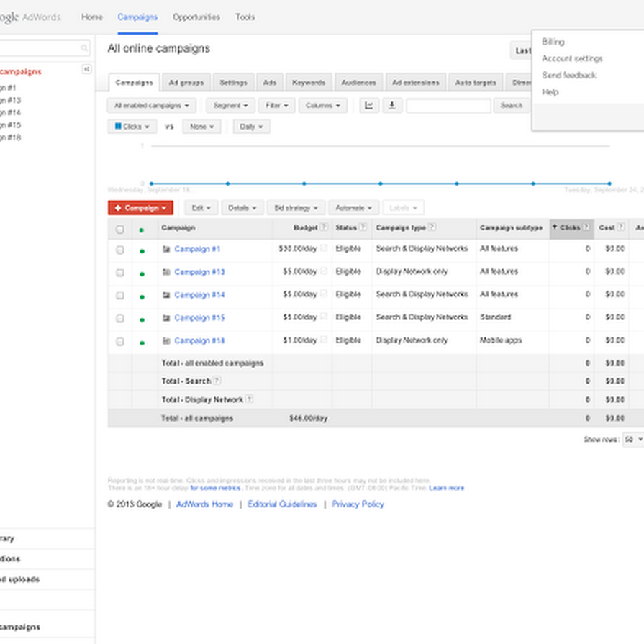The image size is (644, 644).
Task: Click the budget edit icon for Campaign #13
Action: 324,271
